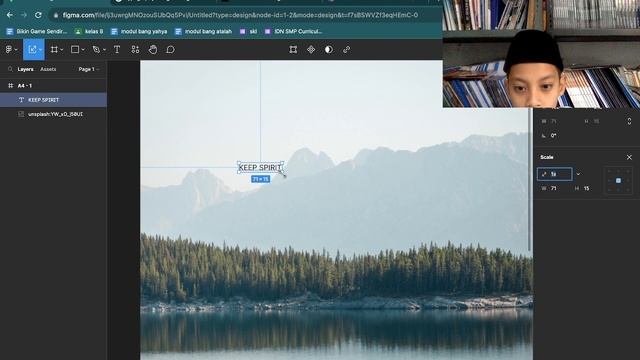Select the Scale tool in toolbar
Viewport: 640px width, 360px height.
pyautogui.click(x=32, y=49)
